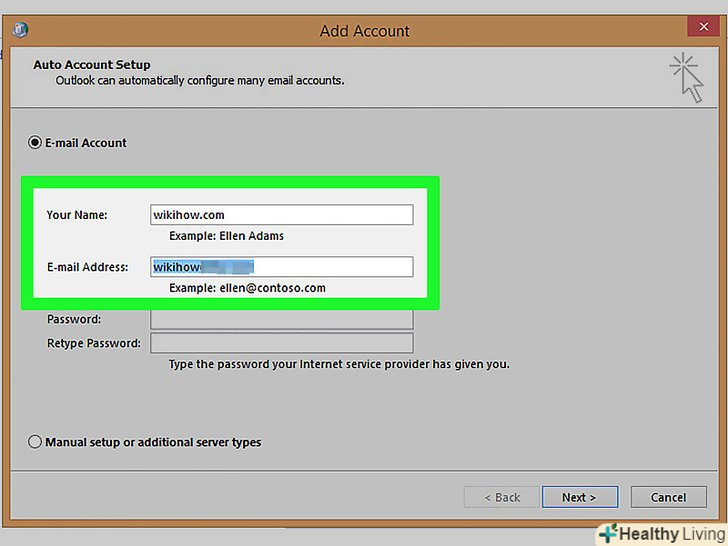728x546 pixels.
Task: Click the wizard cursor icon in header
Action: pyautogui.click(x=687, y=78)
